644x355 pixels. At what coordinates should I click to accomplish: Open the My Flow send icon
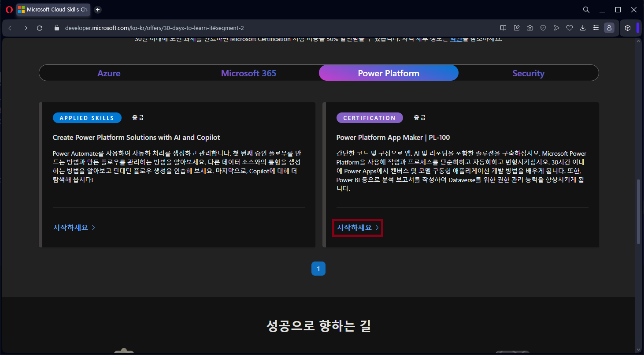[556, 27]
